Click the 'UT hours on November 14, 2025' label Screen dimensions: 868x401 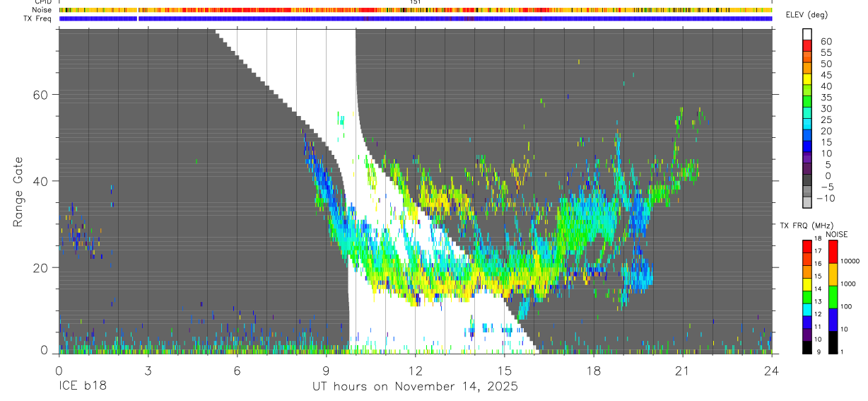[415, 387]
